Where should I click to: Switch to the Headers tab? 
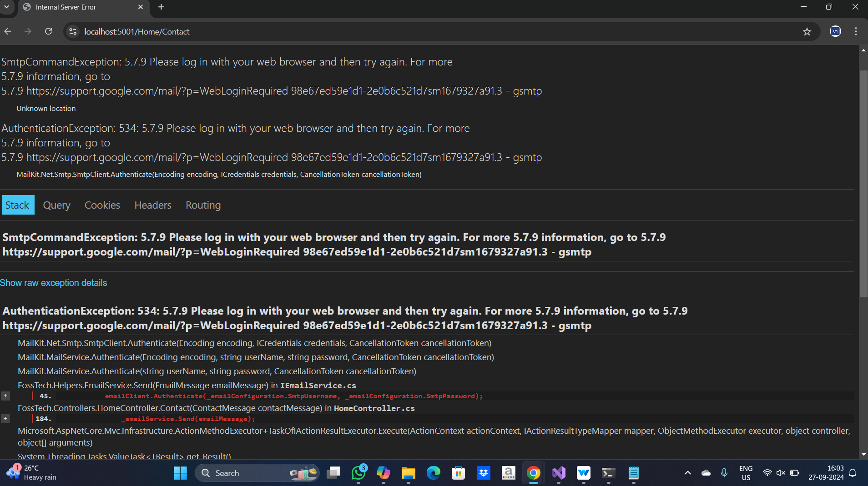[x=153, y=205]
